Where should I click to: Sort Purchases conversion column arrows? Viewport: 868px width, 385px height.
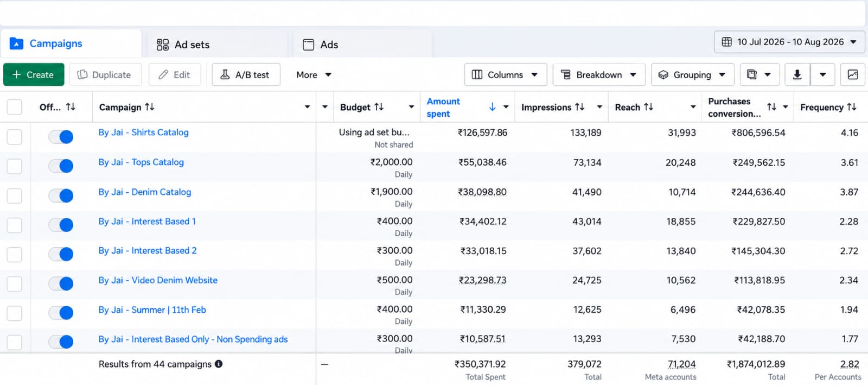tap(771, 107)
